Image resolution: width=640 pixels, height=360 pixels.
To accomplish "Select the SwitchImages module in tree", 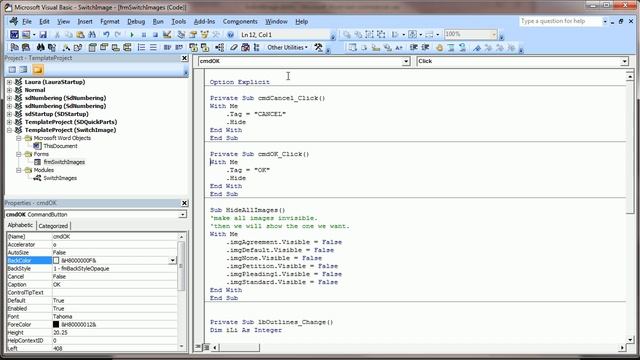I will click(x=60, y=178).
